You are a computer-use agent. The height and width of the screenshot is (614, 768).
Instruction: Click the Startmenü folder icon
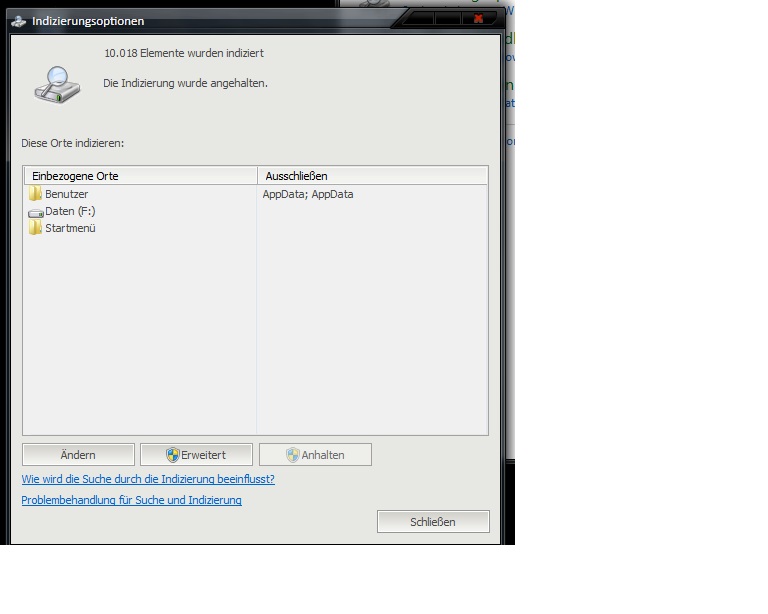click(x=36, y=228)
